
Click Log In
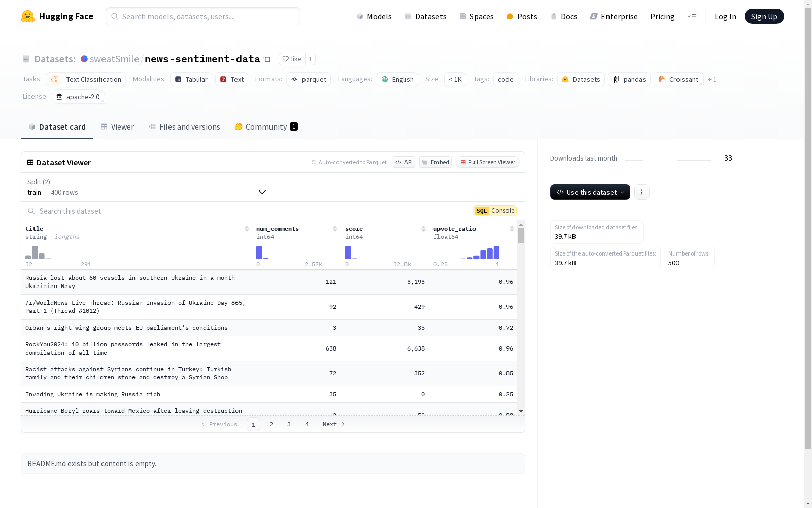click(x=725, y=16)
